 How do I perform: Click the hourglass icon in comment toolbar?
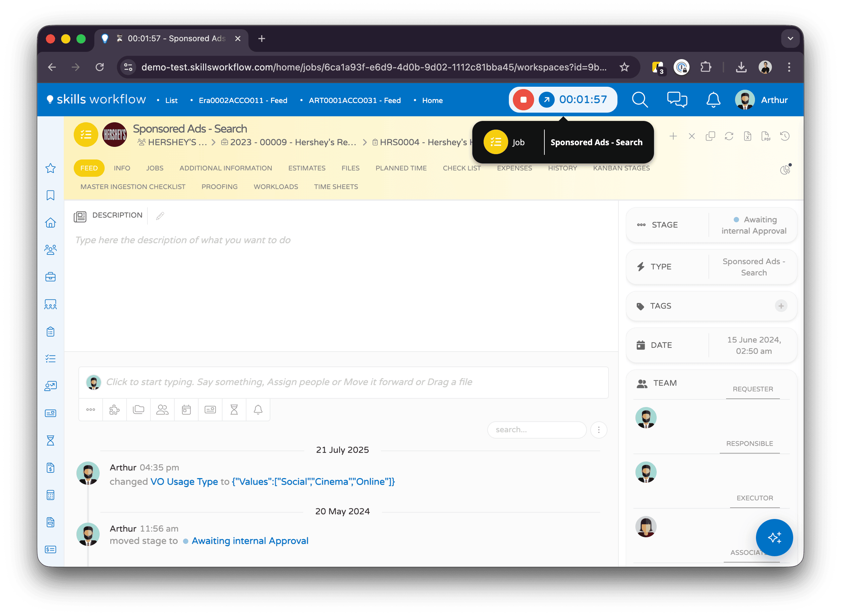(234, 410)
